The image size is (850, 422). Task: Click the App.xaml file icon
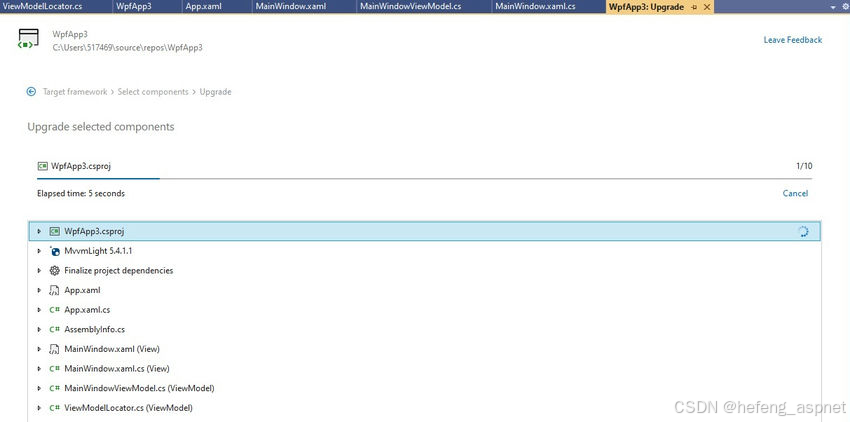tap(54, 290)
